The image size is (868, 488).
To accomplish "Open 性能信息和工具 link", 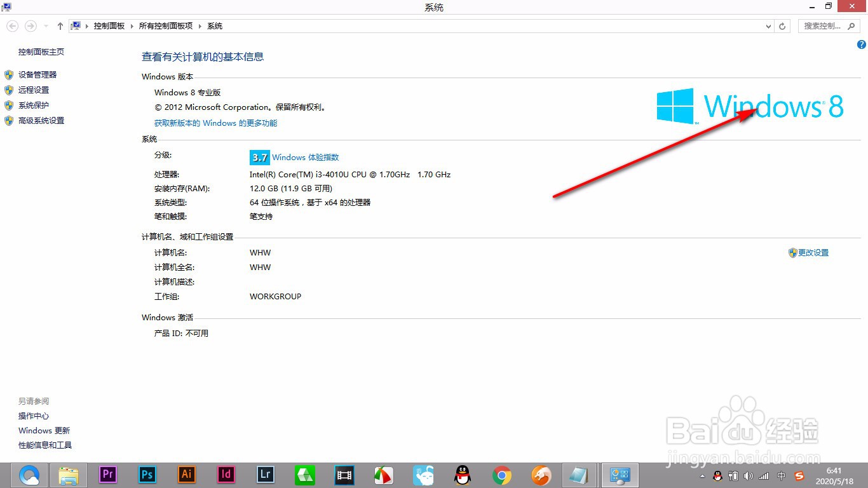I will [x=45, y=445].
